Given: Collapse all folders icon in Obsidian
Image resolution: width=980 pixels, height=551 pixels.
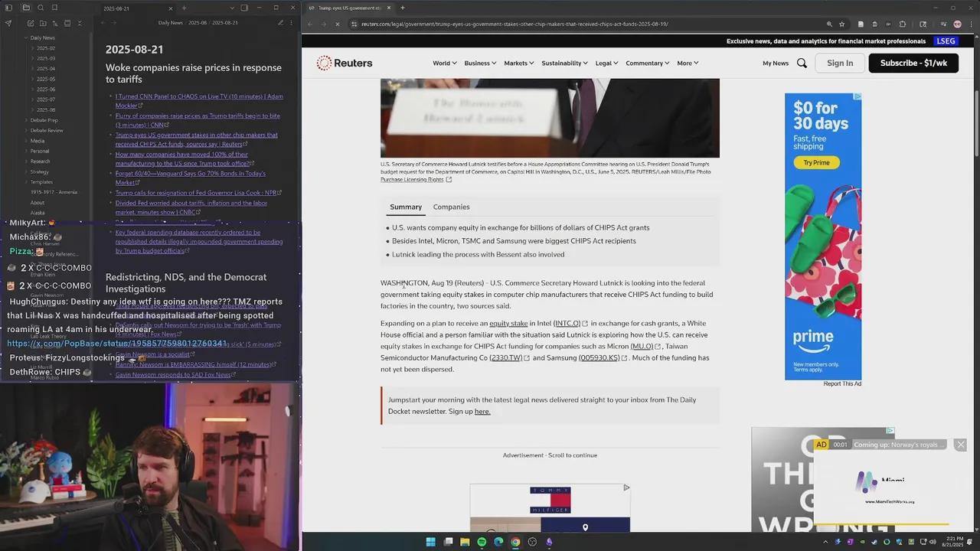Looking at the screenshot, I should [x=80, y=23].
